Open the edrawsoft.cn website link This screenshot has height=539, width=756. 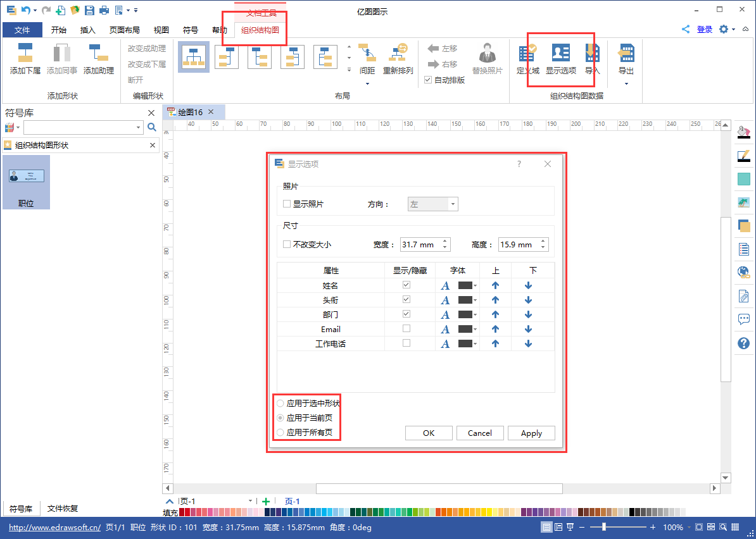click(x=55, y=528)
